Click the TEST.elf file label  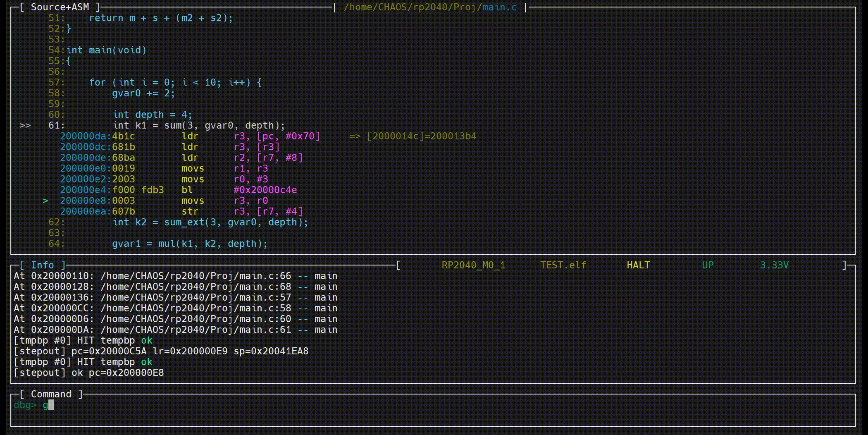pyautogui.click(x=563, y=265)
